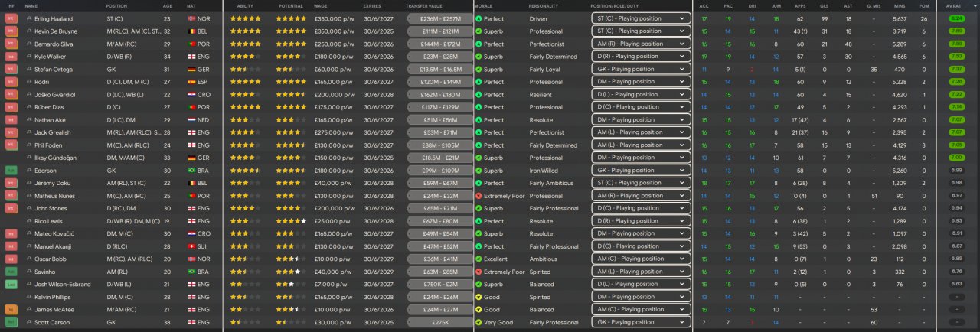The width and height of the screenshot is (980, 332).
Task: Click Haaland's green Perfect morale icon
Action: pyautogui.click(x=479, y=18)
